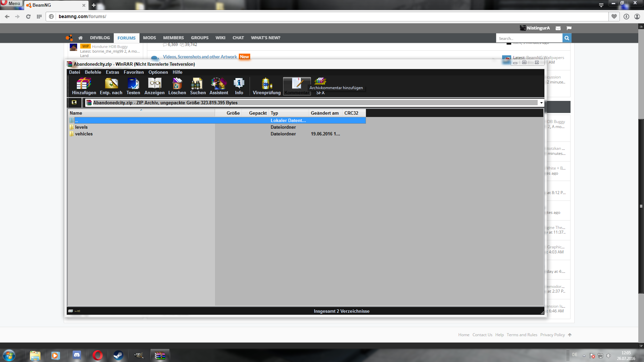Sort by the Größe column header
Screen dimensions: 644x362
(x=228, y=113)
